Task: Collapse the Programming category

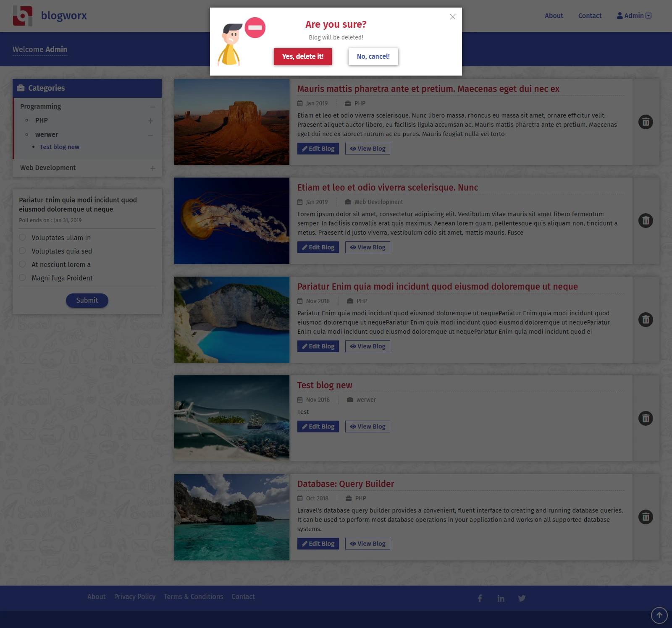Action: 152,107
